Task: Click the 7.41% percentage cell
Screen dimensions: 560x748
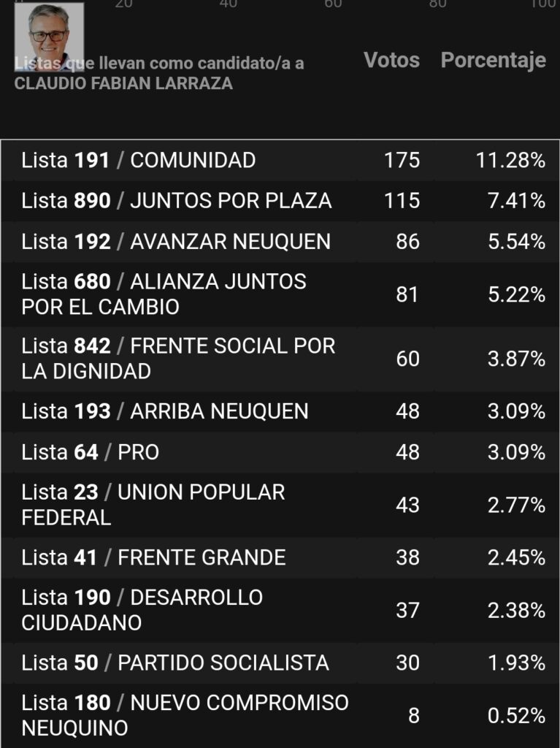Action: [517, 201]
